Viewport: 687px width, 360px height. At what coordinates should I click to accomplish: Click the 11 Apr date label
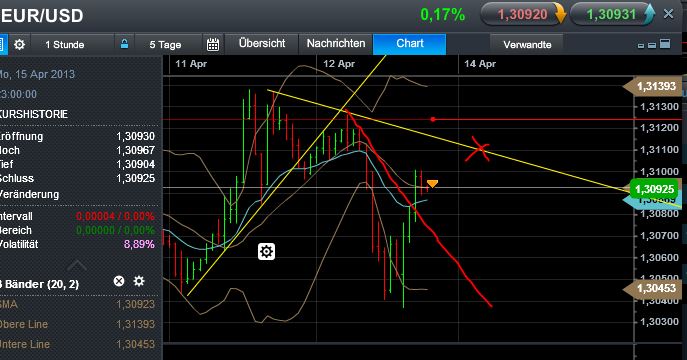(191, 64)
